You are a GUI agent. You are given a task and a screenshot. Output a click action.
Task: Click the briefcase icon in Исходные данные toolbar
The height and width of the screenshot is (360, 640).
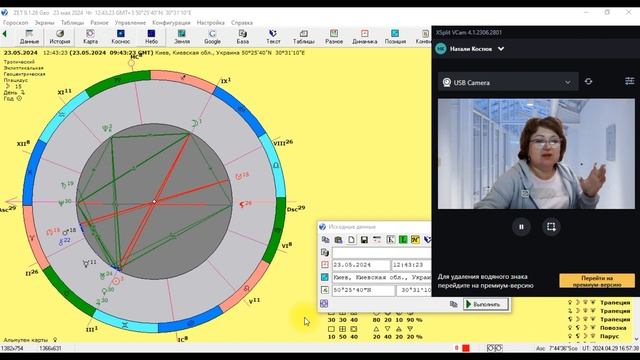[338, 240]
